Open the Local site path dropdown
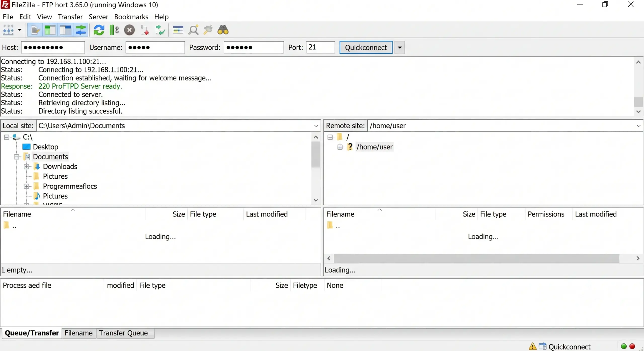This screenshot has height=351, width=644. coord(316,126)
